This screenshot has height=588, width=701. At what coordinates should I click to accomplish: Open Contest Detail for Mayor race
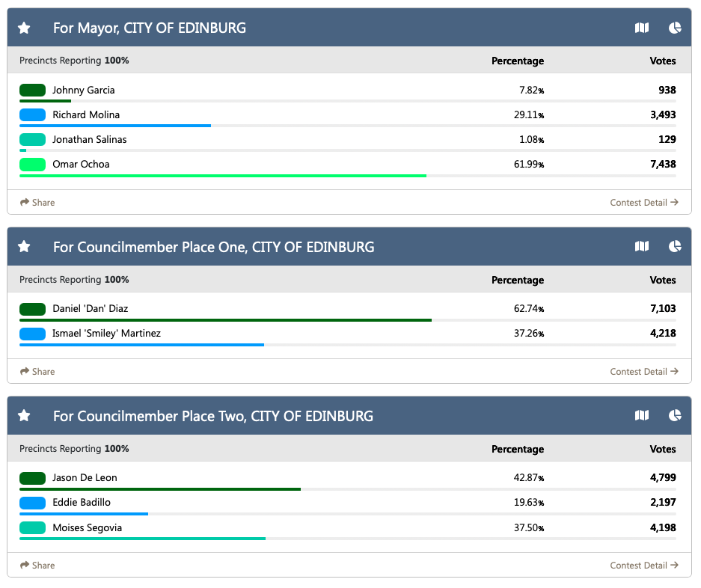click(643, 203)
